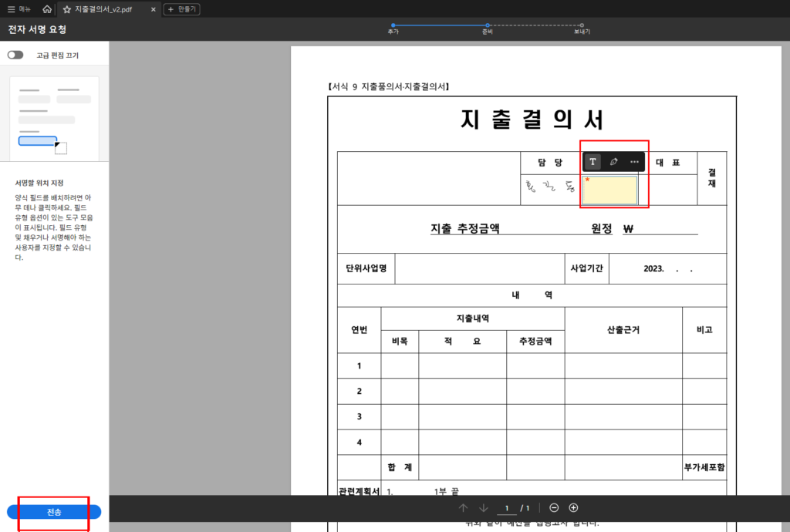The height and width of the screenshot is (532, 790).
Task: Click the 지출내역 header cell
Action: [x=473, y=318]
